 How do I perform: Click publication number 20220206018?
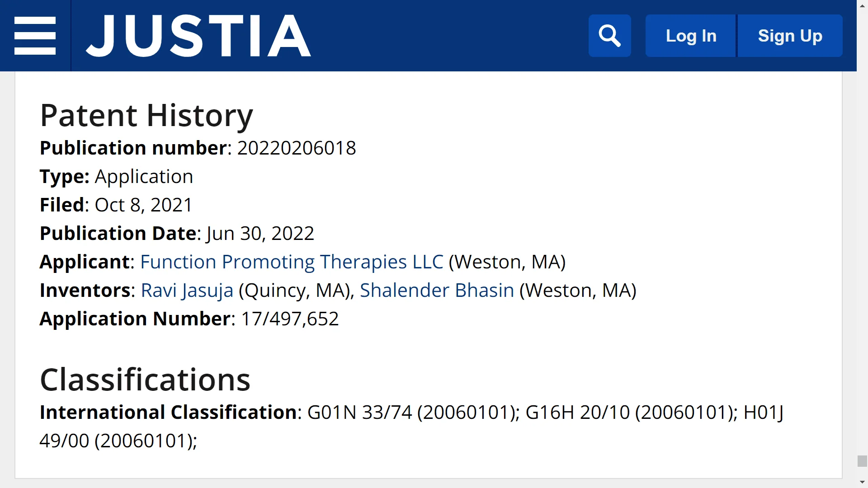tap(296, 148)
